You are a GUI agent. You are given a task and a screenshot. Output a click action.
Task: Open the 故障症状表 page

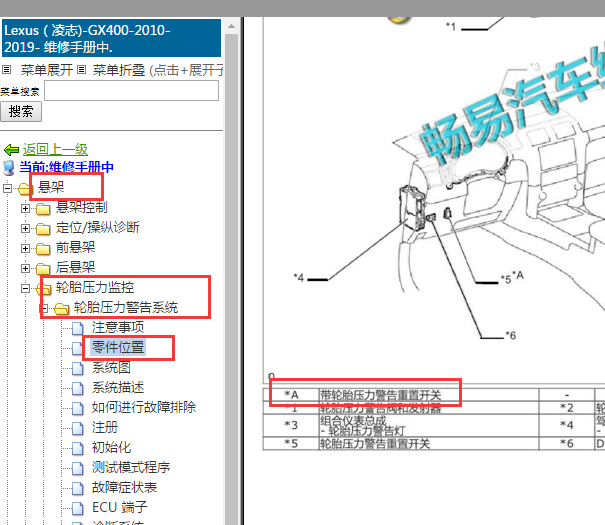[124, 488]
